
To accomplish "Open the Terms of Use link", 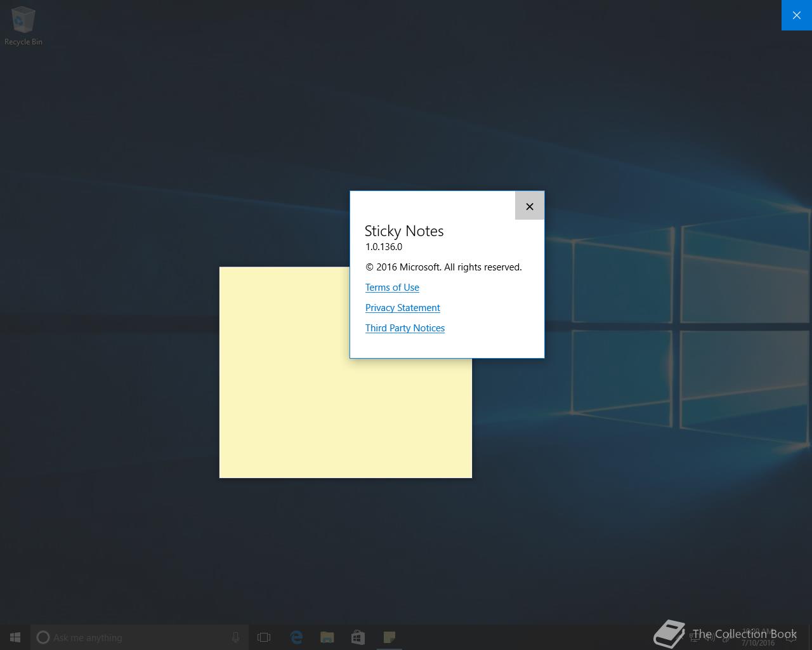I will [x=392, y=288].
